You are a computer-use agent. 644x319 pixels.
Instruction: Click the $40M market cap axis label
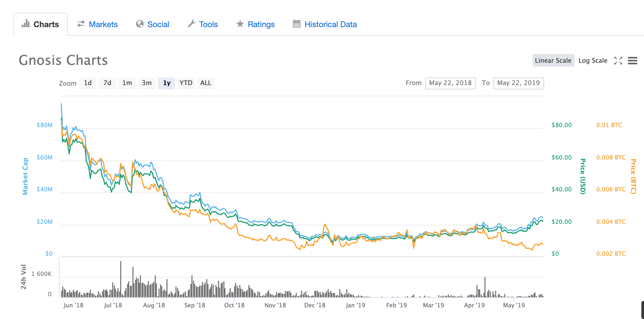coord(45,189)
